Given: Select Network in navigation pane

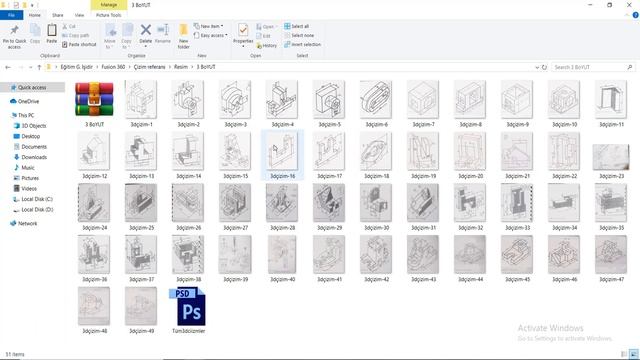Looking at the screenshot, I should point(27,223).
